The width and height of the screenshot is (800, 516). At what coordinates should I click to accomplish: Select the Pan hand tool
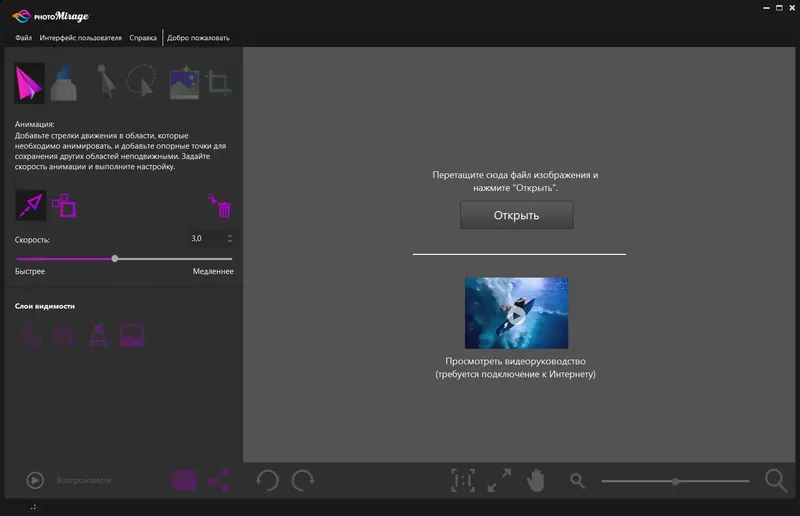point(536,480)
